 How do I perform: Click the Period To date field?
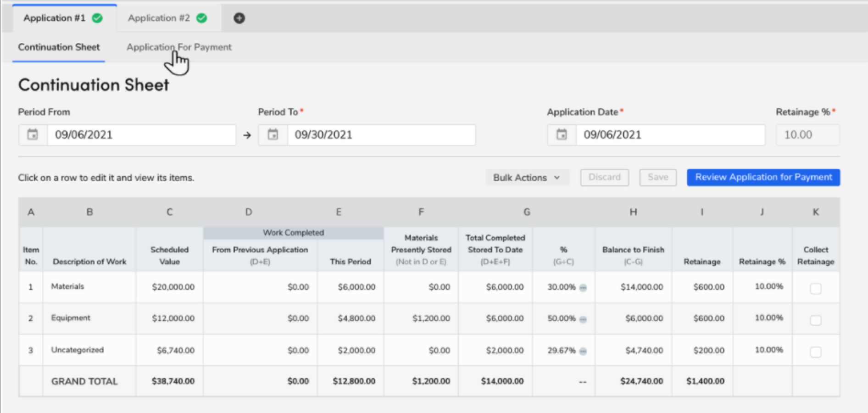(x=381, y=134)
